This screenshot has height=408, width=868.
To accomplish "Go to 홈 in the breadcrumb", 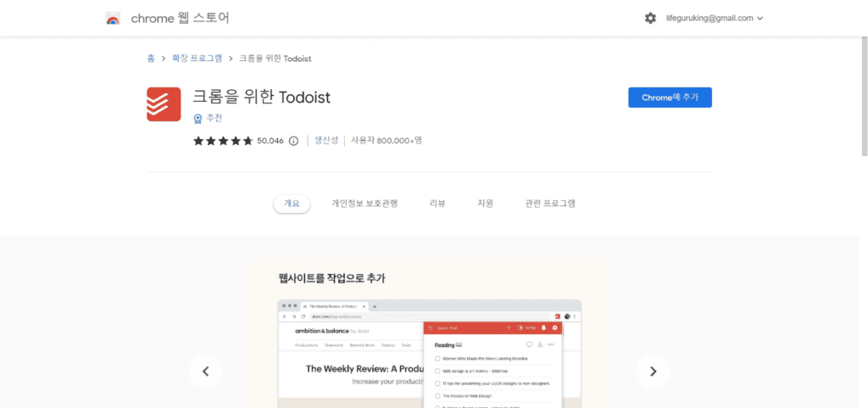I will pyautogui.click(x=151, y=59).
